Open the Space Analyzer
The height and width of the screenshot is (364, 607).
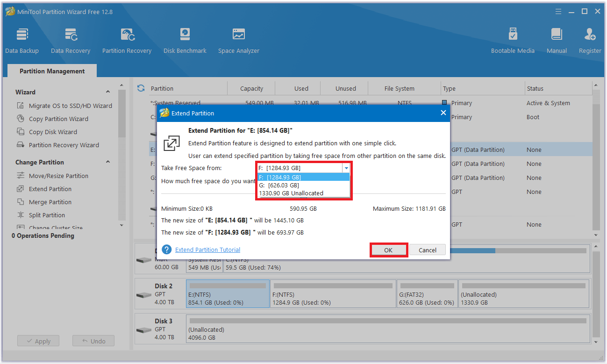239,41
